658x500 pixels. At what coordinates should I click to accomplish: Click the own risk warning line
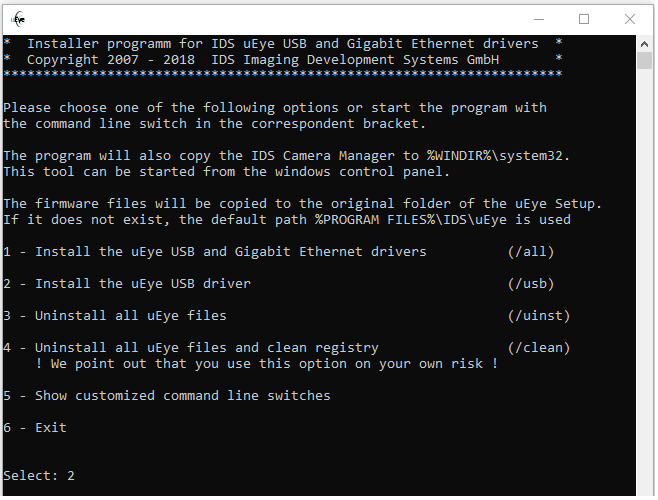267,364
